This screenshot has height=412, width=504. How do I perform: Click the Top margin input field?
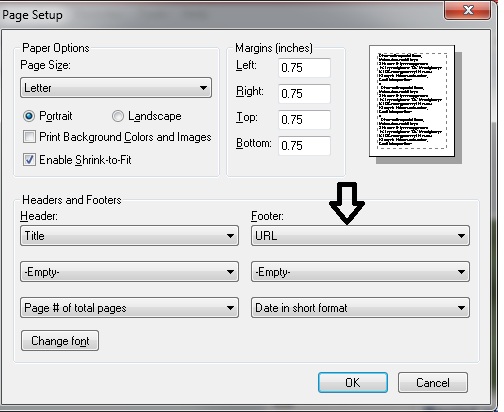point(304,120)
